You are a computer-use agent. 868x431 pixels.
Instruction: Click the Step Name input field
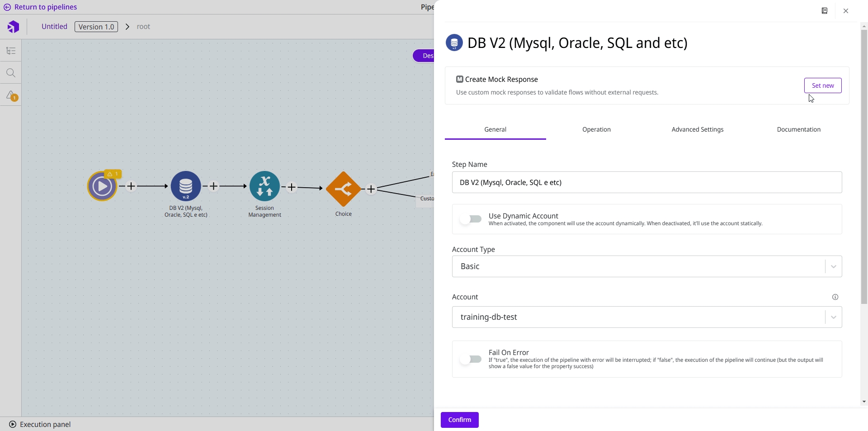646,182
